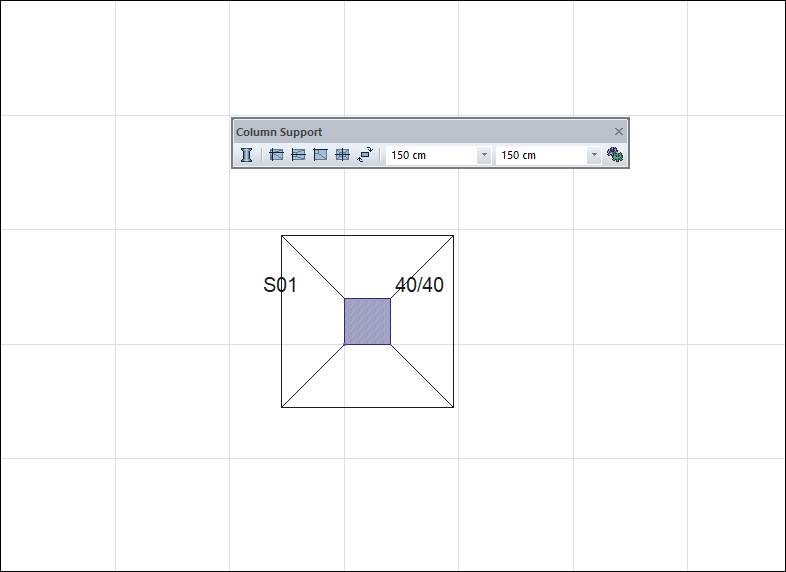Select the 40/40 dimension label

tap(419, 285)
